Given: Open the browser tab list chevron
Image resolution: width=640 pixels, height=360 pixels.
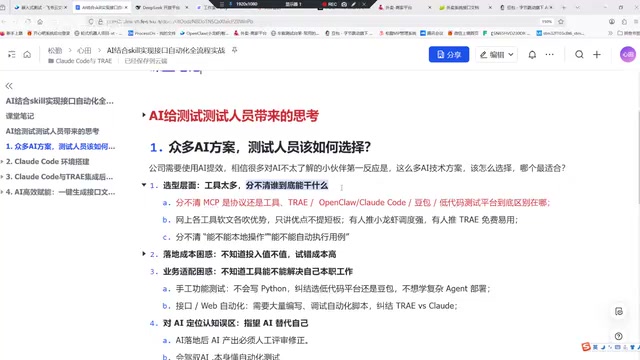Looking at the screenshot, I should tap(577, 7).
